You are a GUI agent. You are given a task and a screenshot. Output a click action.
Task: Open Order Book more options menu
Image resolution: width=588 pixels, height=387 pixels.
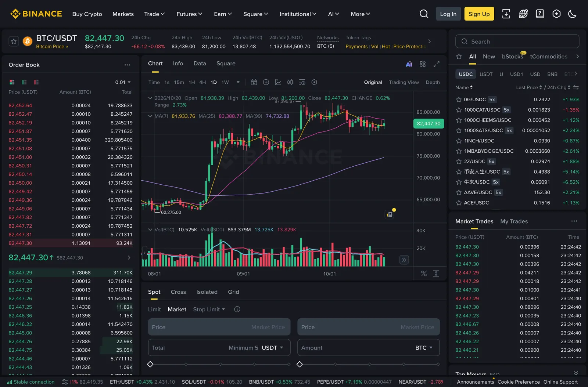coord(127,65)
